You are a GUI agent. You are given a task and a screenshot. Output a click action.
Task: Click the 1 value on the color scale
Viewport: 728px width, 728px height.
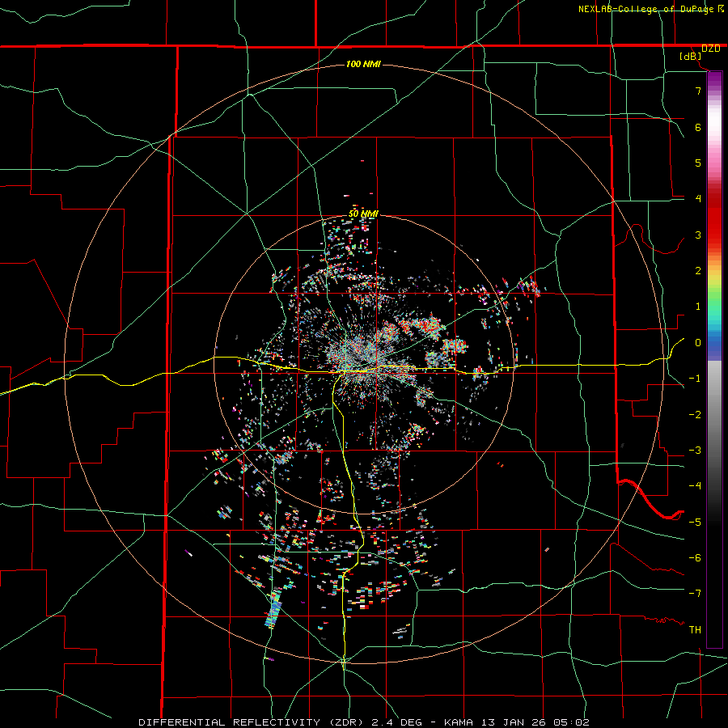click(x=698, y=307)
